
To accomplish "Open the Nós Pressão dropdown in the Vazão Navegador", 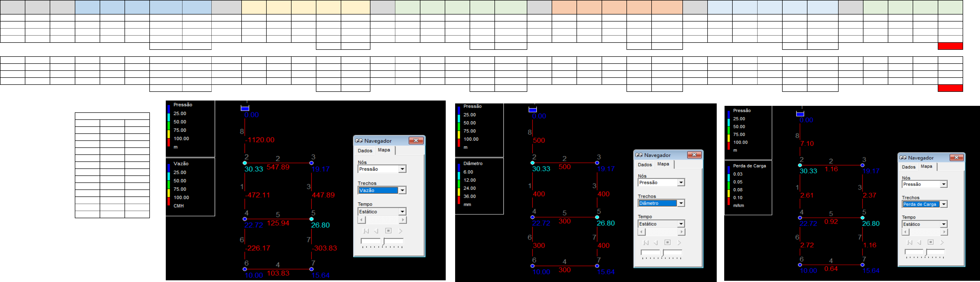I will [x=402, y=169].
